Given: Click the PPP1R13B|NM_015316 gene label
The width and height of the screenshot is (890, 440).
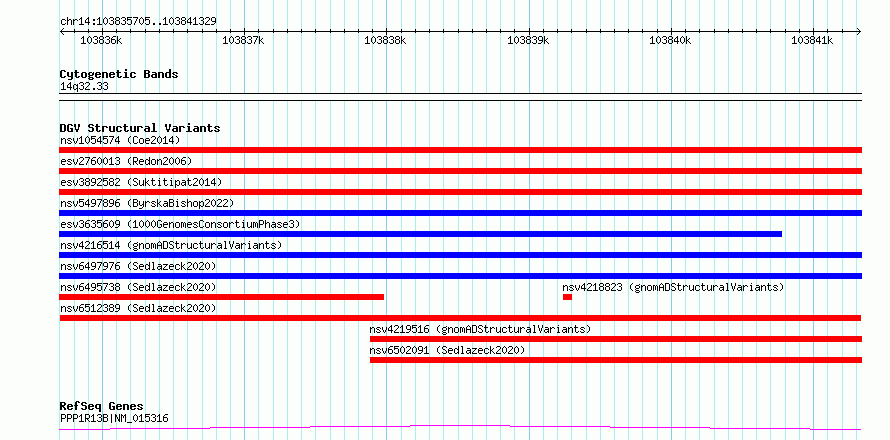Looking at the screenshot, I should coord(114,419).
